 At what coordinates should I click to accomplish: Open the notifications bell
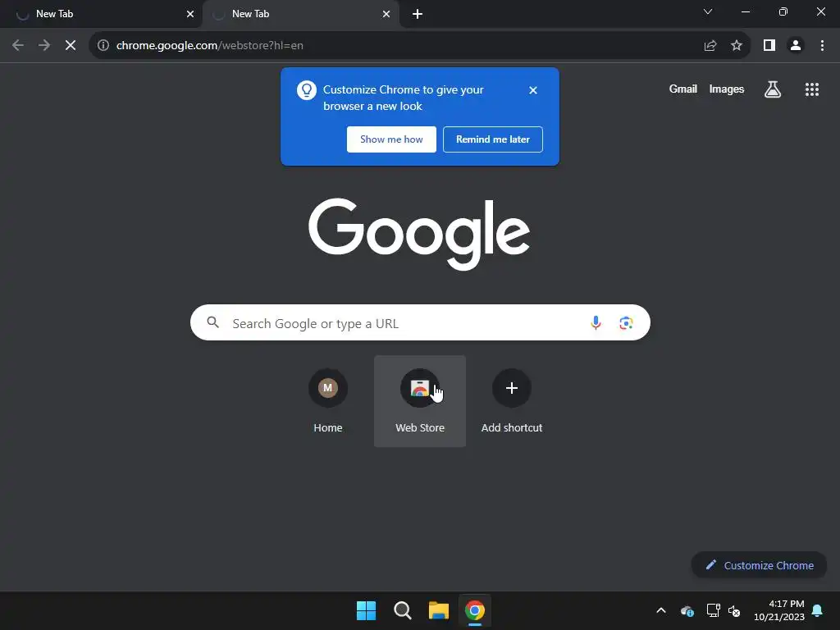[818, 610]
